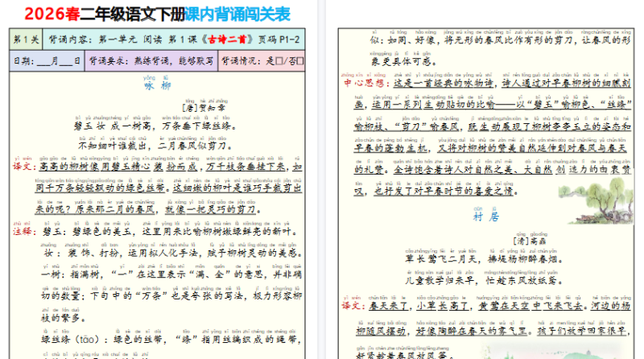Screen dimensions: 644x359
Task: Select the underlined text 这是一首经典的咏物诗
Action: point(444,83)
